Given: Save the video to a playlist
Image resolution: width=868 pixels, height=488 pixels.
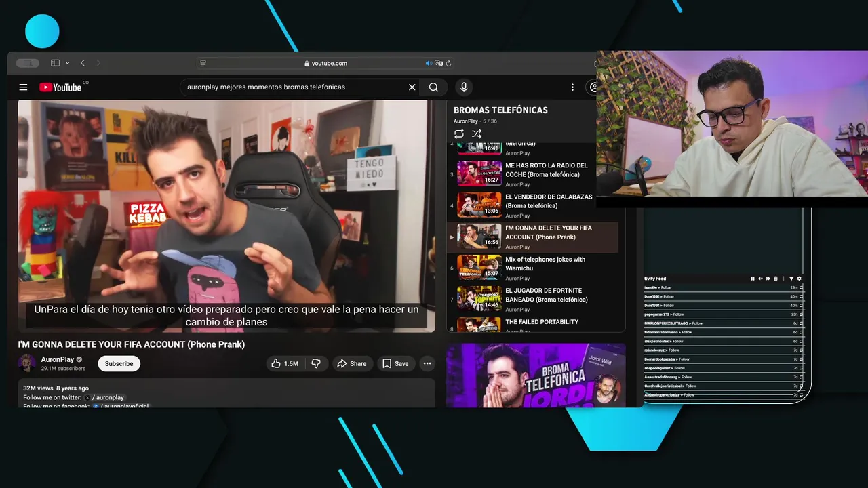Looking at the screenshot, I should click(395, 364).
